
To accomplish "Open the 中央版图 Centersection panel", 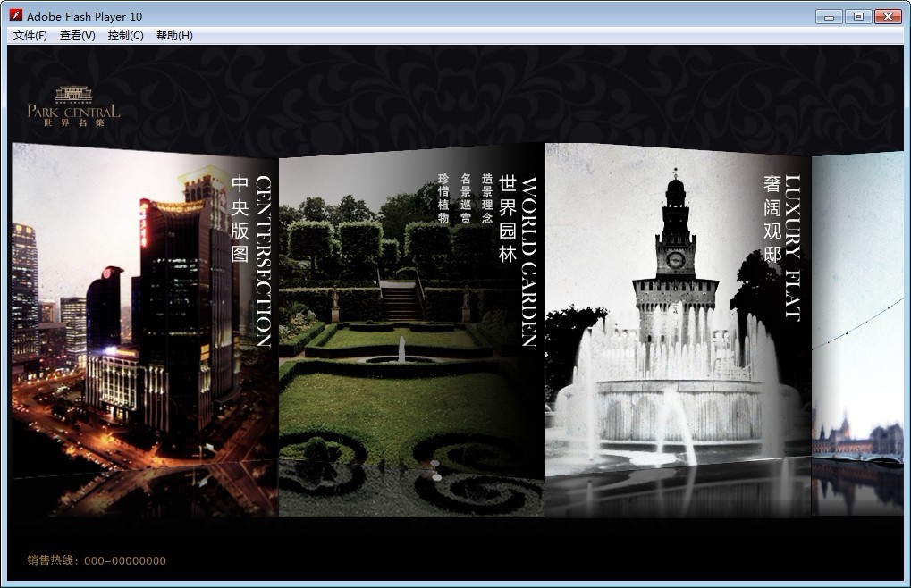I will point(145,330).
